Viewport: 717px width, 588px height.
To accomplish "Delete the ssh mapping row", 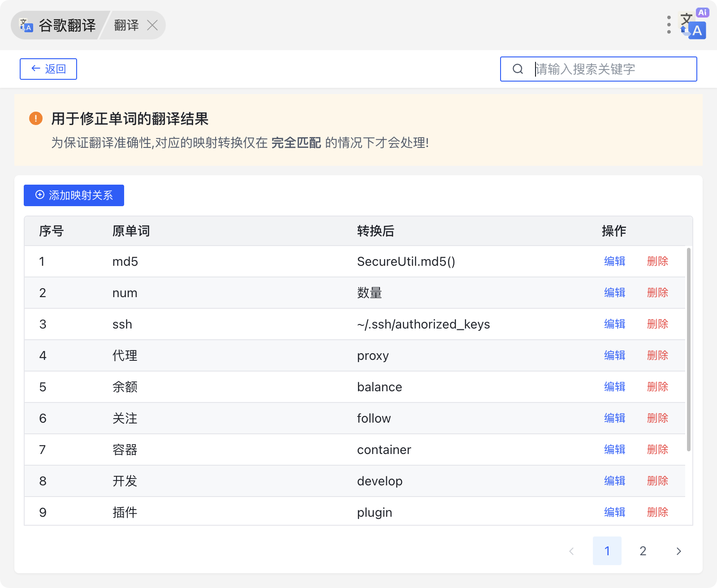I will pyautogui.click(x=657, y=324).
